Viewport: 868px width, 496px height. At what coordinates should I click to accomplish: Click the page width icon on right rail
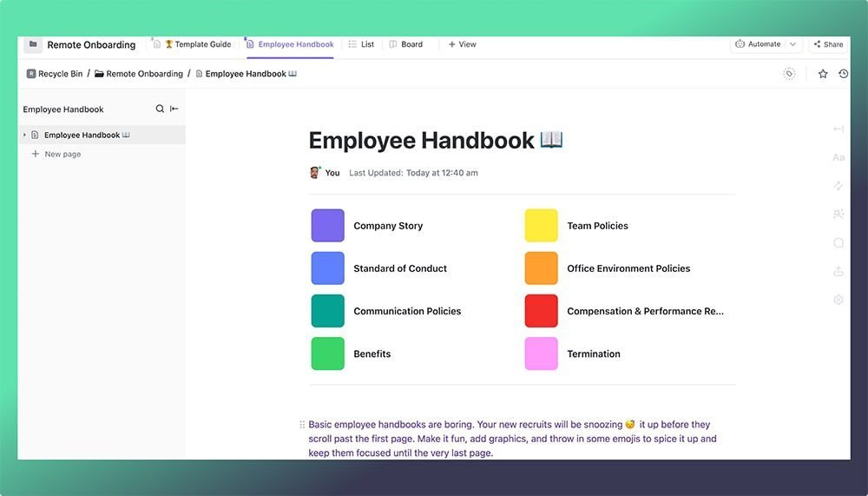pyautogui.click(x=838, y=129)
